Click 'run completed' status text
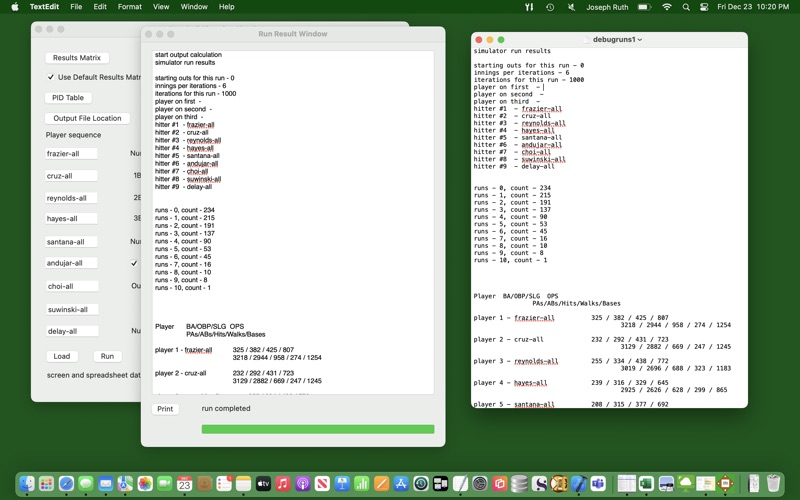The image size is (800, 500). click(226, 408)
